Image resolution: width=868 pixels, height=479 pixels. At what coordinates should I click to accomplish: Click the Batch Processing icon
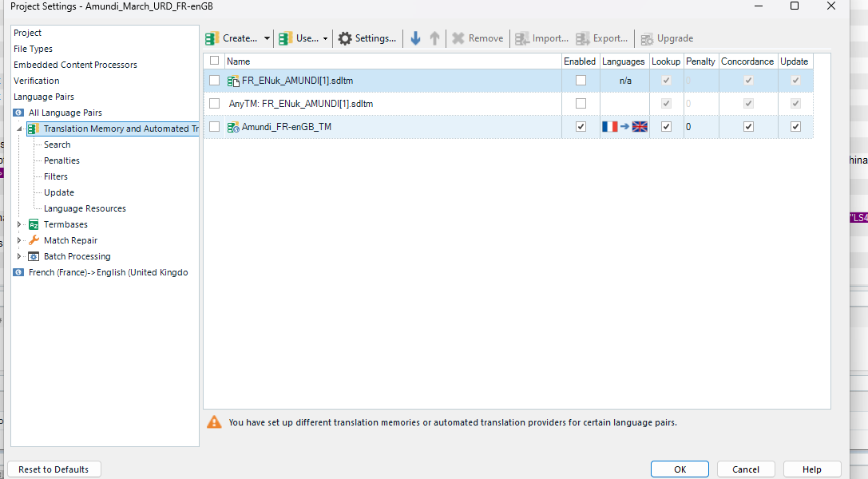[34, 256]
